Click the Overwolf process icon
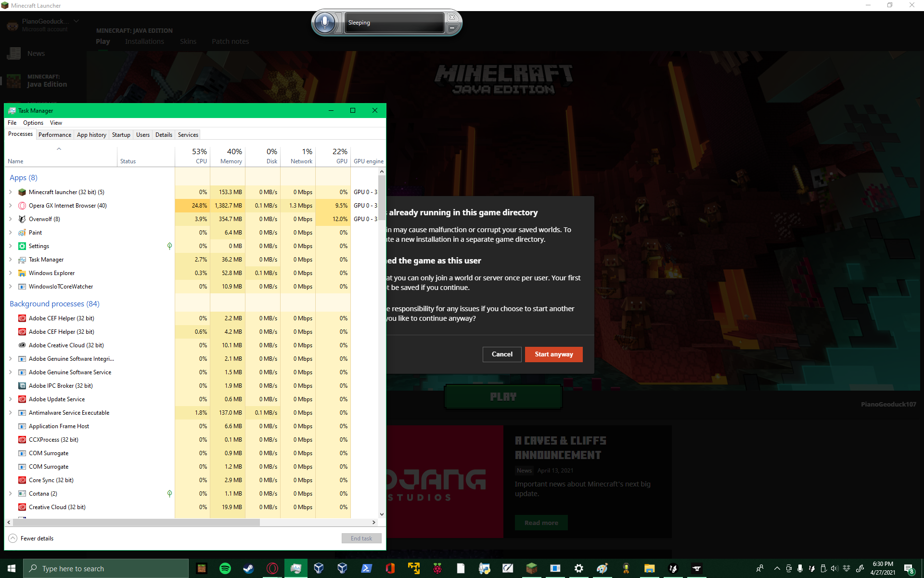Image resolution: width=924 pixels, height=578 pixels. tap(22, 219)
